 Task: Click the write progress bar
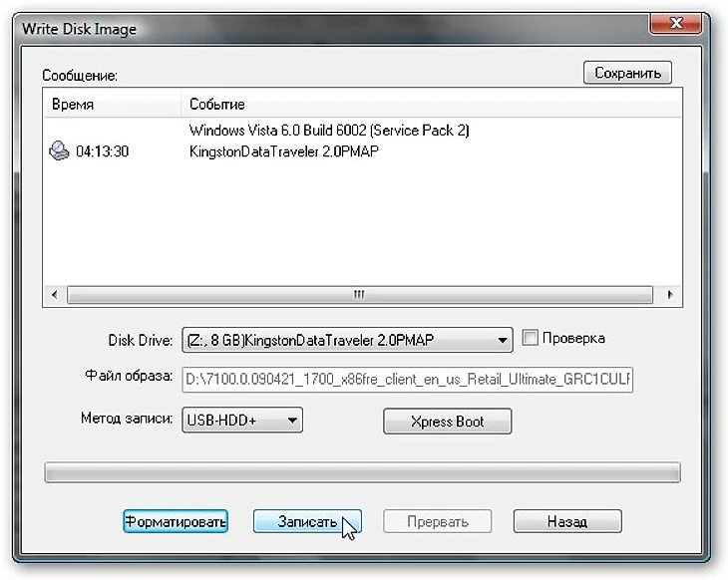(x=363, y=472)
